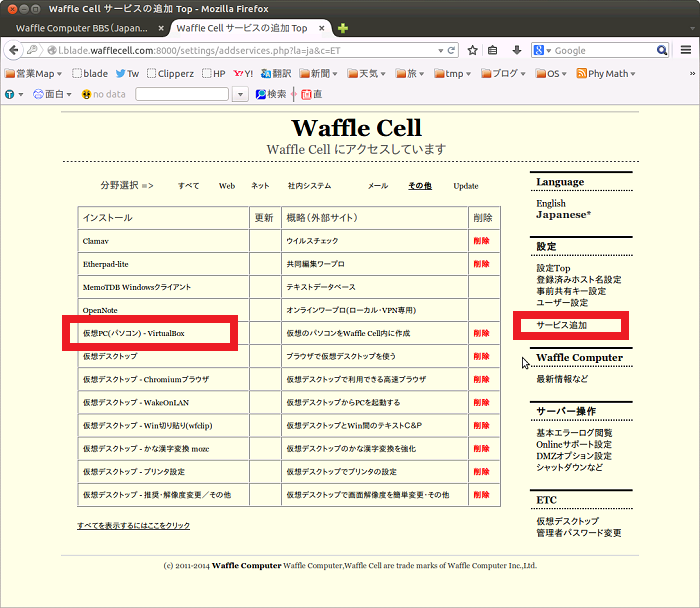The height and width of the screenshot is (608, 700).
Task: Install 仮想PC(パソコン) - VirtualBox
Action: (133, 333)
